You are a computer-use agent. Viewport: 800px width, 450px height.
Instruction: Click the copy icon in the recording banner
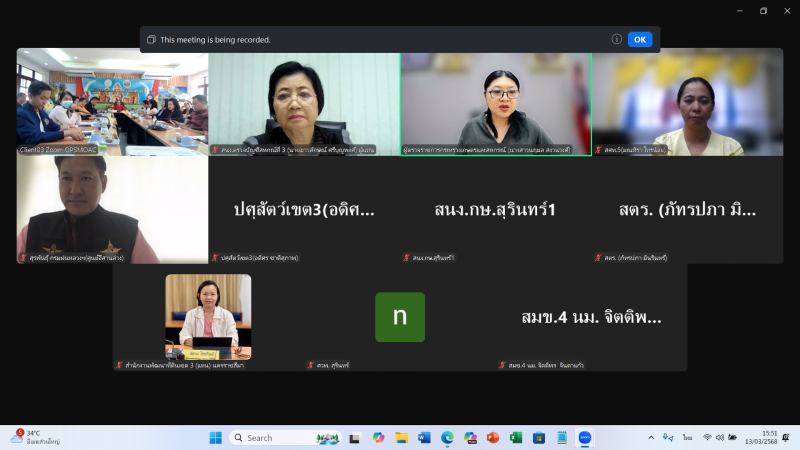point(151,39)
